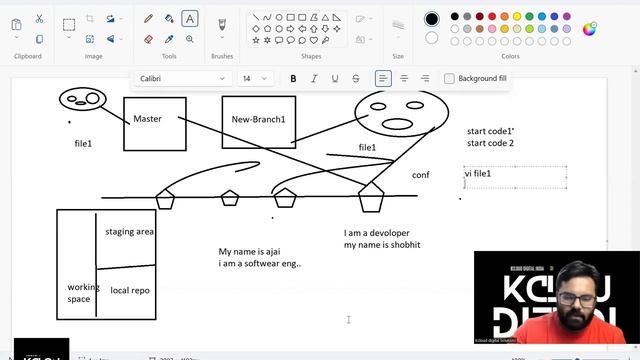Enable the Background fill checkbox
The width and height of the screenshot is (640, 360).
(x=449, y=78)
